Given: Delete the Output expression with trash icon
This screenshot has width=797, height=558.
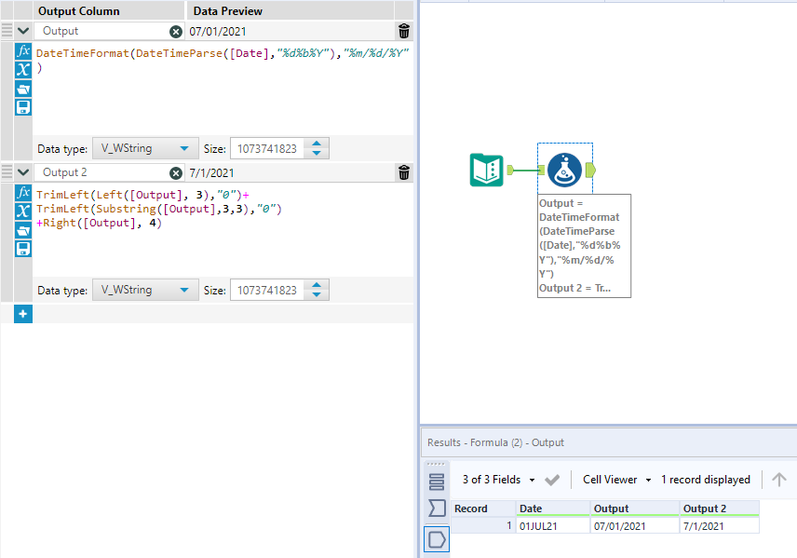Looking at the screenshot, I should pyautogui.click(x=404, y=31).
